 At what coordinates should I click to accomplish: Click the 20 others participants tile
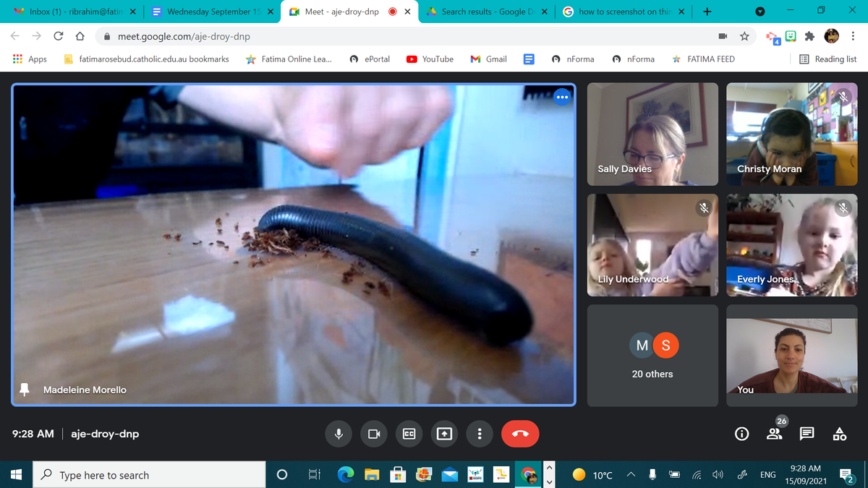[x=652, y=356]
